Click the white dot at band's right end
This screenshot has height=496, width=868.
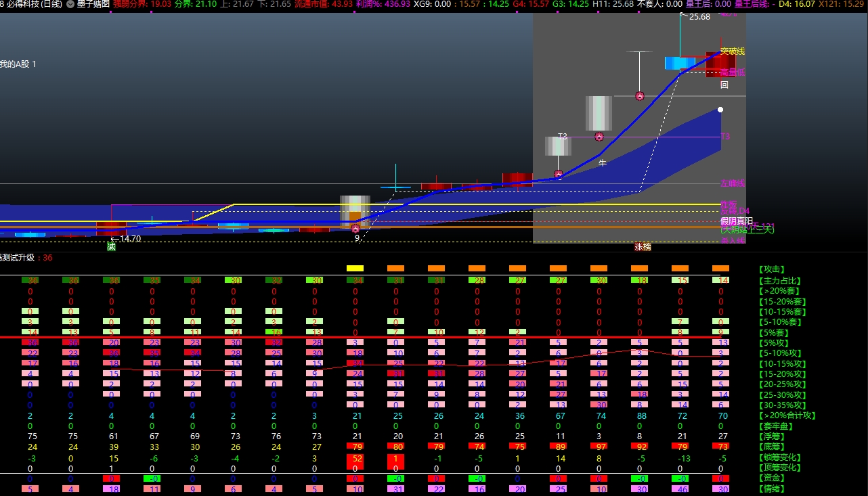(x=720, y=109)
